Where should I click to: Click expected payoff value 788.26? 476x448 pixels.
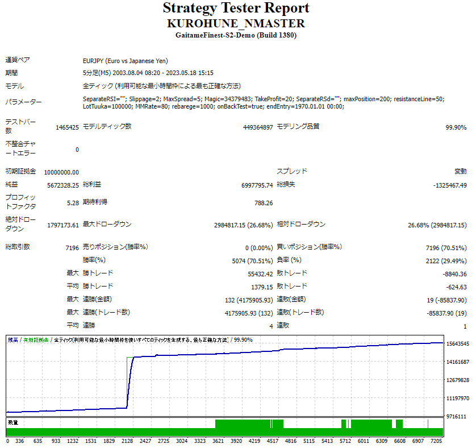coord(264,203)
